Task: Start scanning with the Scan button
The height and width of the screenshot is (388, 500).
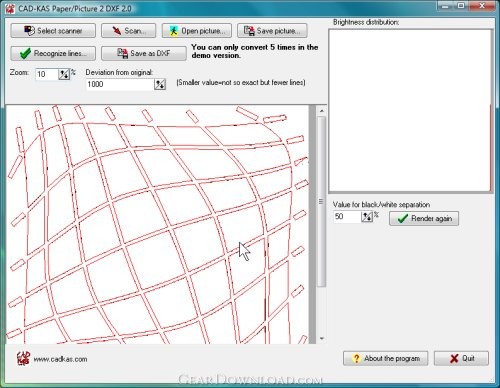Action: [x=128, y=31]
